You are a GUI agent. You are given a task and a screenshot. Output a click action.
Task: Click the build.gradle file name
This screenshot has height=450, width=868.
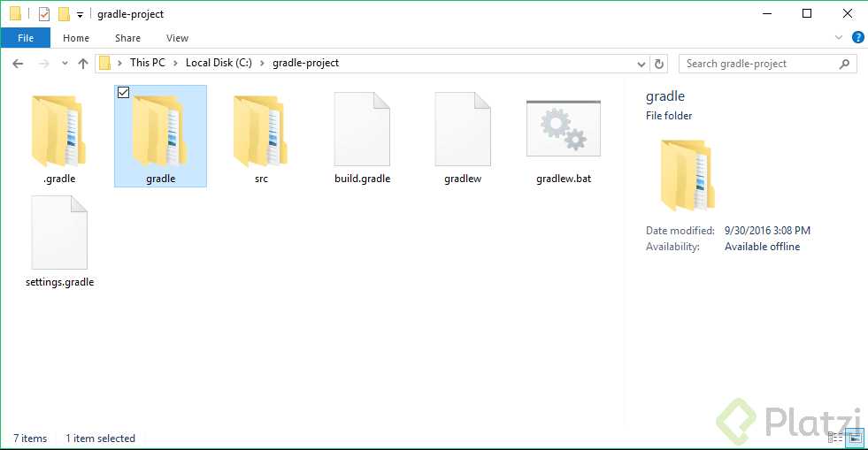click(362, 179)
